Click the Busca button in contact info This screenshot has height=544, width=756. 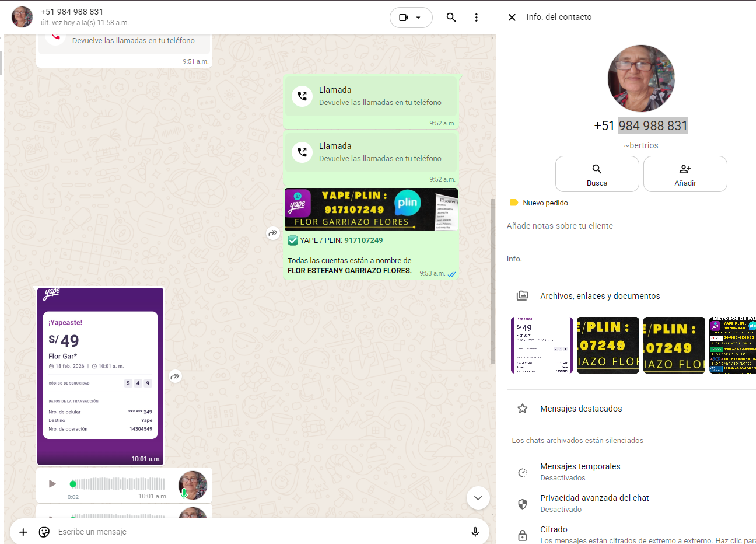pyautogui.click(x=597, y=174)
